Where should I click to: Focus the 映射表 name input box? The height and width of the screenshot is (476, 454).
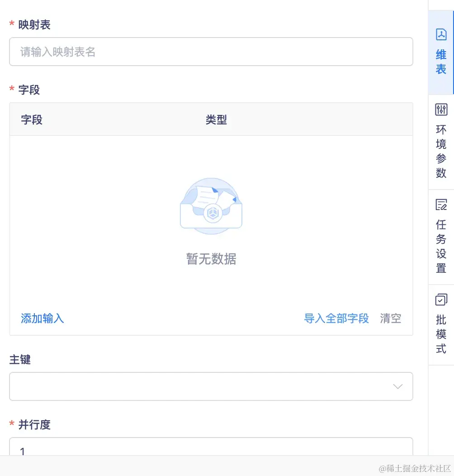[x=211, y=52]
